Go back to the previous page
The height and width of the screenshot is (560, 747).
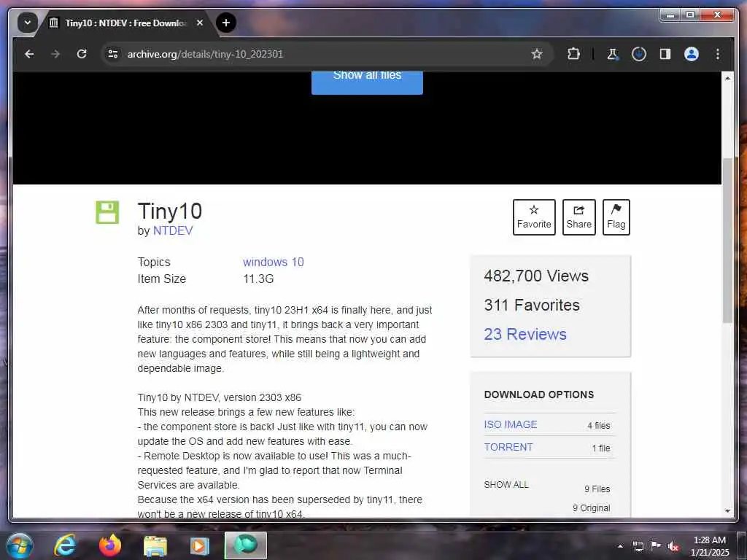click(x=29, y=54)
